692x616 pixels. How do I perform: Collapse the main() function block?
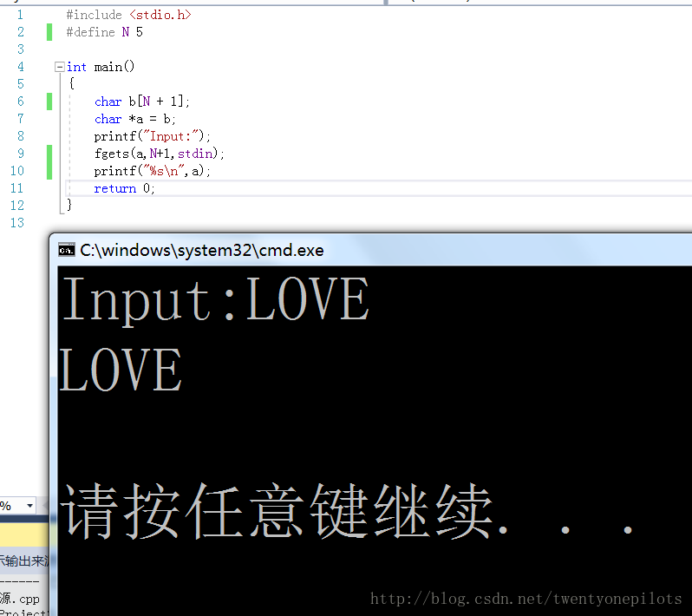60,67
